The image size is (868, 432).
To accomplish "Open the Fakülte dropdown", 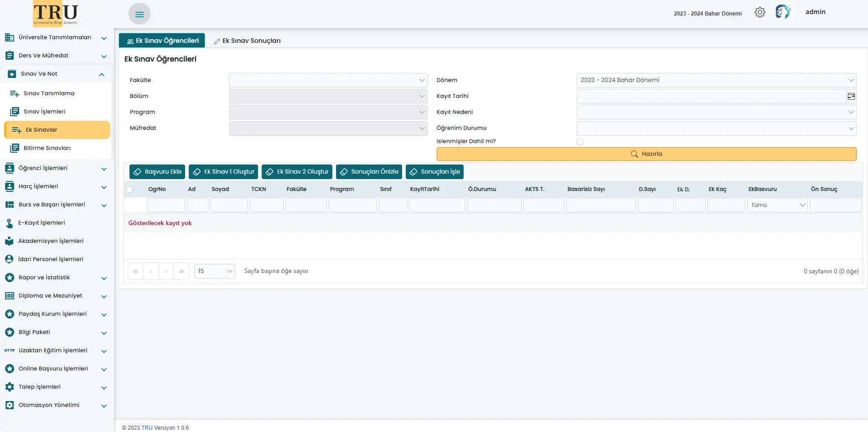I will (x=328, y=80).
